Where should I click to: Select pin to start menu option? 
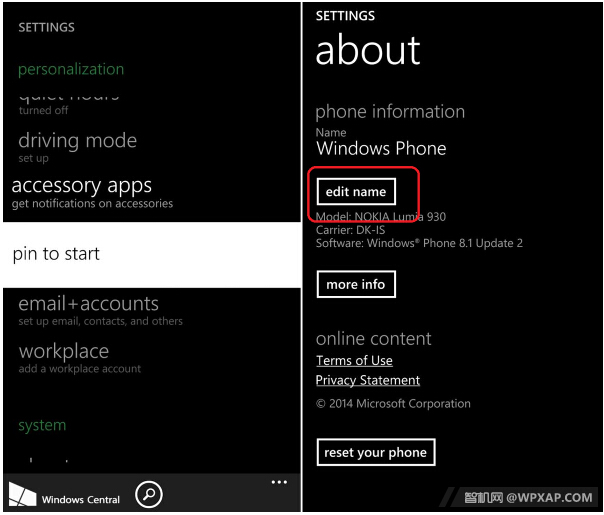point(152,255)
